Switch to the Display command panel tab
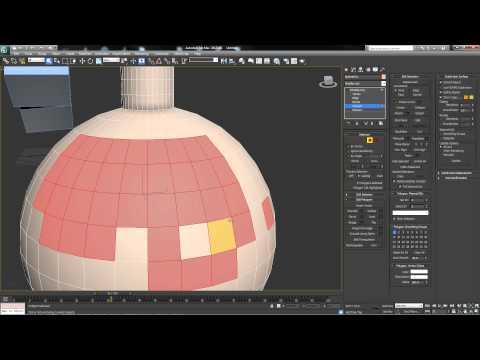Viewport: 480px width, 360px height. 375,69
